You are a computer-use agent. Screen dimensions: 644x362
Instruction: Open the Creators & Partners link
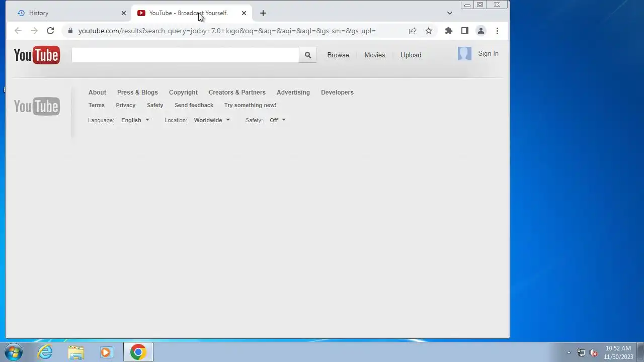coord(237,93)
